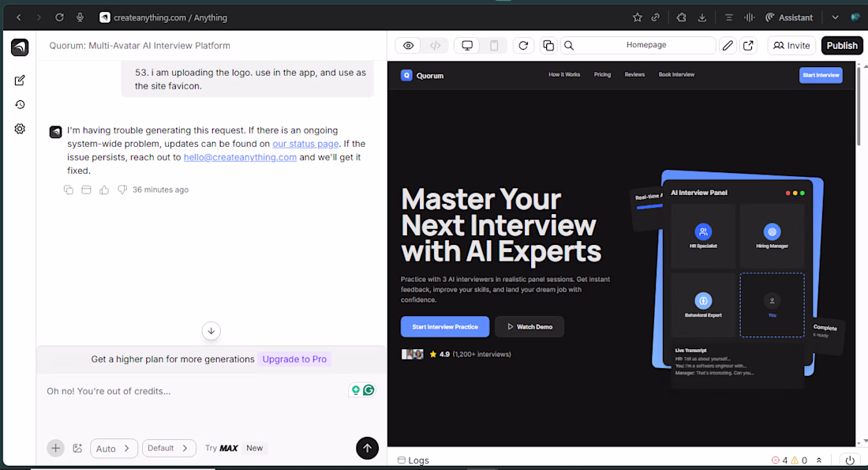Click Try MAX New option
Screen dimensions: 868x470
235,448
